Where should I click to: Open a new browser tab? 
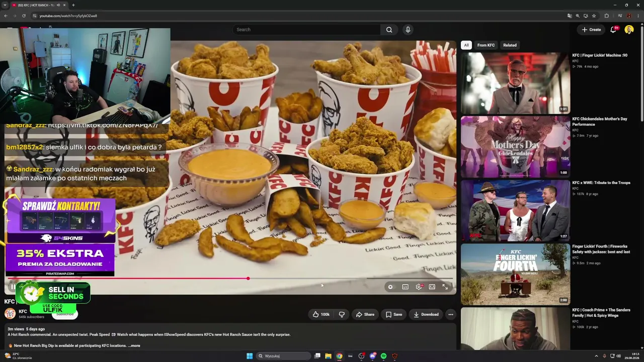tap(73, 5)
